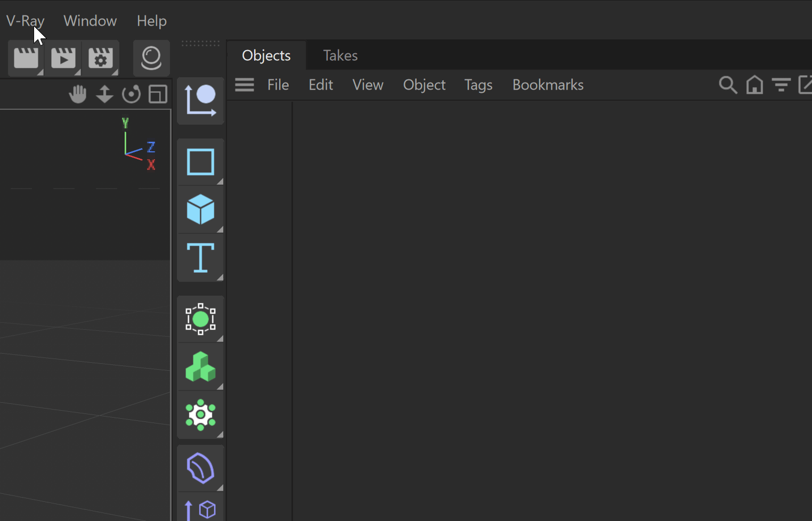Click the green cloner cubes icon
Viewport: 812px width, 521px height.
coord(200,367)
